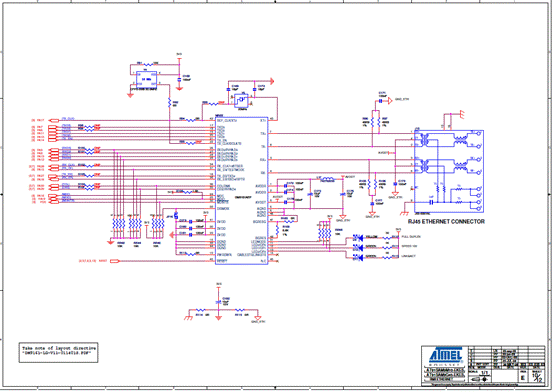Click the green Speed 100 LED symbol

[358, 248]
